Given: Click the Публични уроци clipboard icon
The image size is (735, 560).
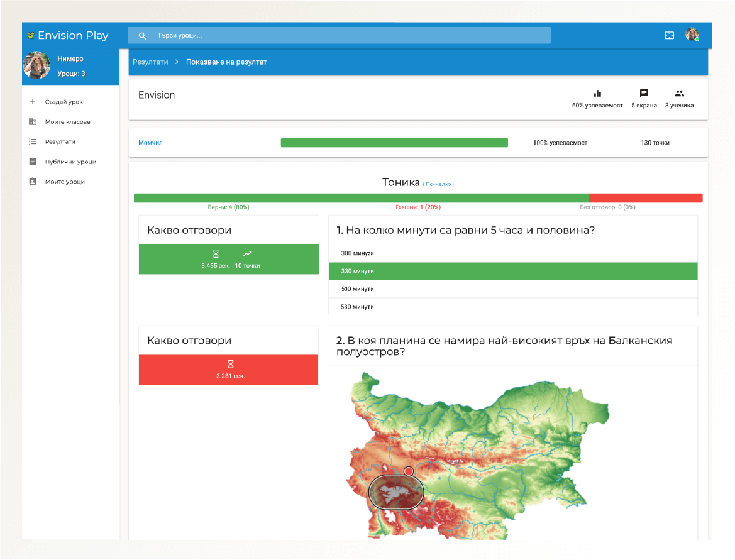Looking at the screenshot, I should pyautogui.click(x=33, y=162).
